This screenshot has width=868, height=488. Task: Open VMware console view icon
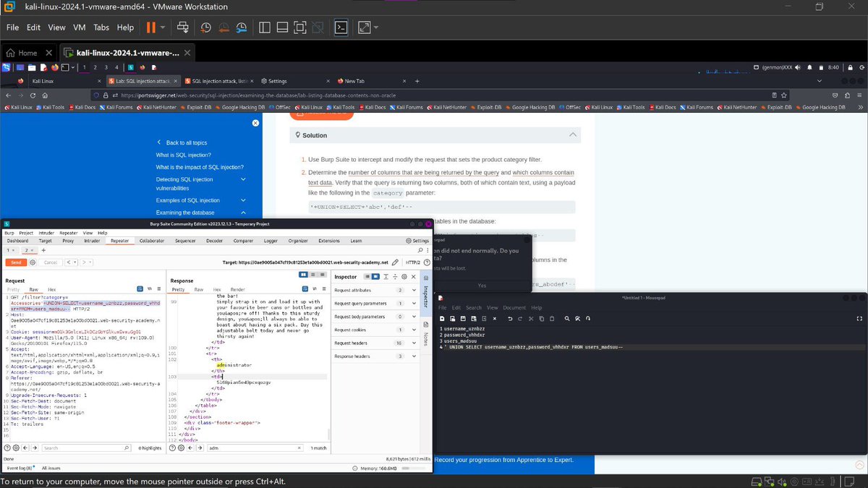pyautogui.click(x=341, y=27)
